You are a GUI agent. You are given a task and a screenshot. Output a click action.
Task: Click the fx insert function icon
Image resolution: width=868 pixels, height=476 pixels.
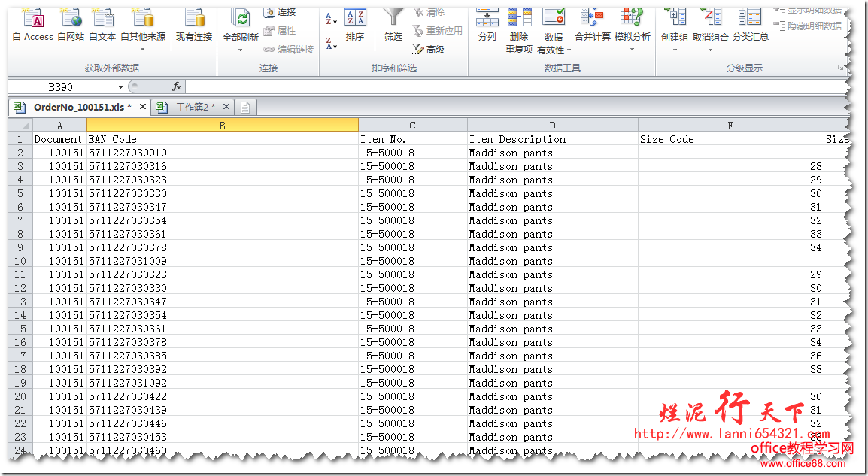point(177,87)
